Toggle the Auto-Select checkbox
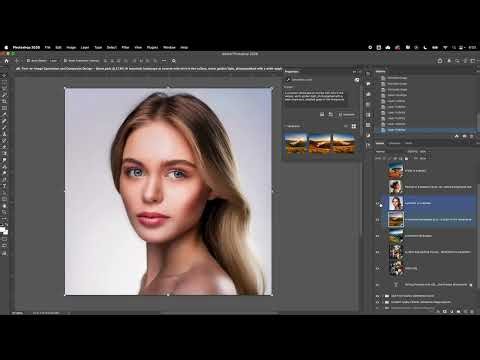 pyautogui.click(x=28, y=61)
